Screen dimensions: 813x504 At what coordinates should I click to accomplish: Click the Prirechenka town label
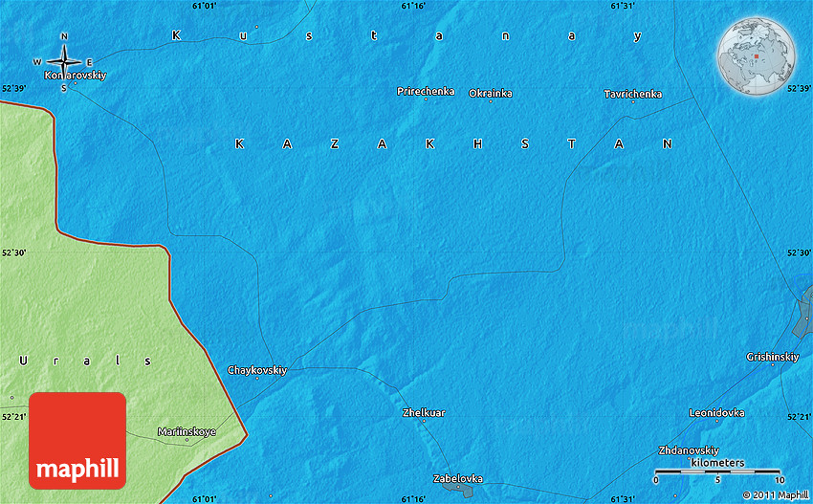tap(426, 91)
